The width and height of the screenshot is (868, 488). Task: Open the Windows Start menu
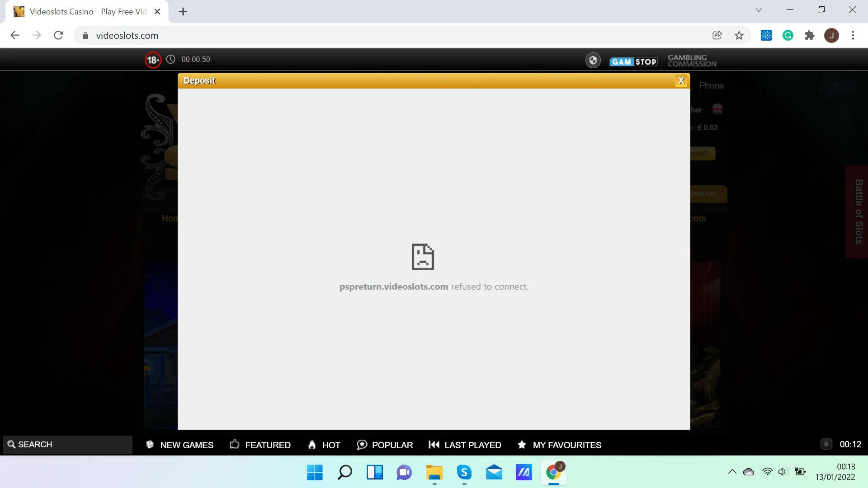point(315,473)
